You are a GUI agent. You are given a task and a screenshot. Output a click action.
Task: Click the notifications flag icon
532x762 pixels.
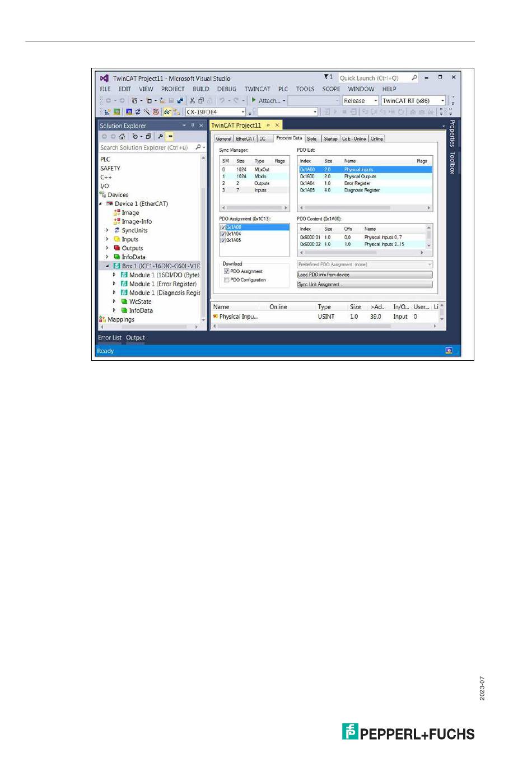(x=327, y=77)
